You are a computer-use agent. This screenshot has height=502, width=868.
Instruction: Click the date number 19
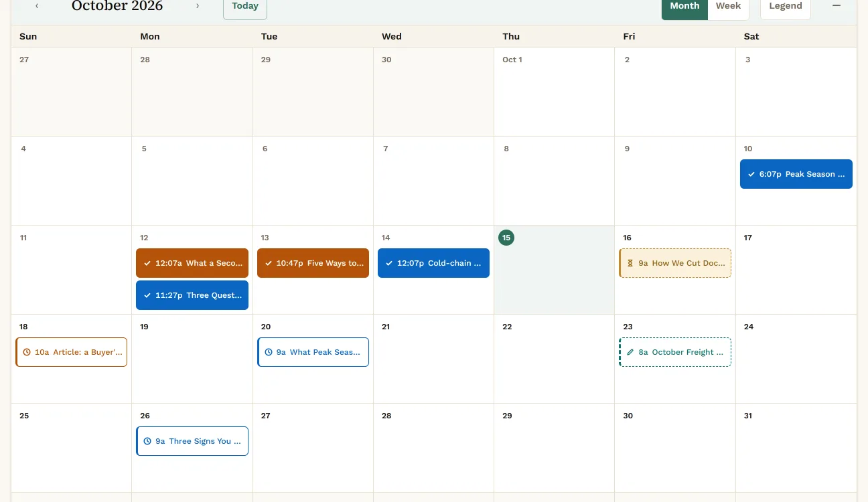[144, 327]
